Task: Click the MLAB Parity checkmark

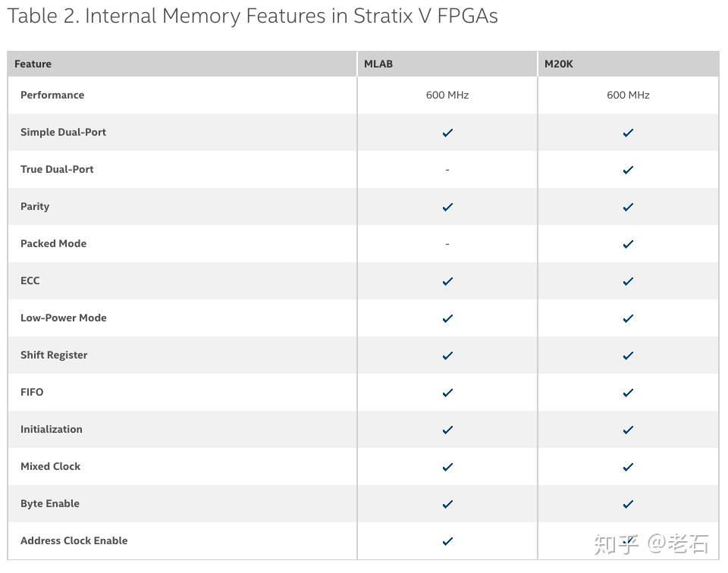Action: click(447, 207)
